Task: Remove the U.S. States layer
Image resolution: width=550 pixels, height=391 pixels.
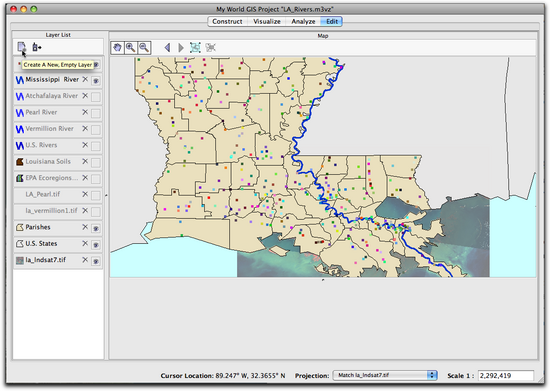Action: (85, 243)
